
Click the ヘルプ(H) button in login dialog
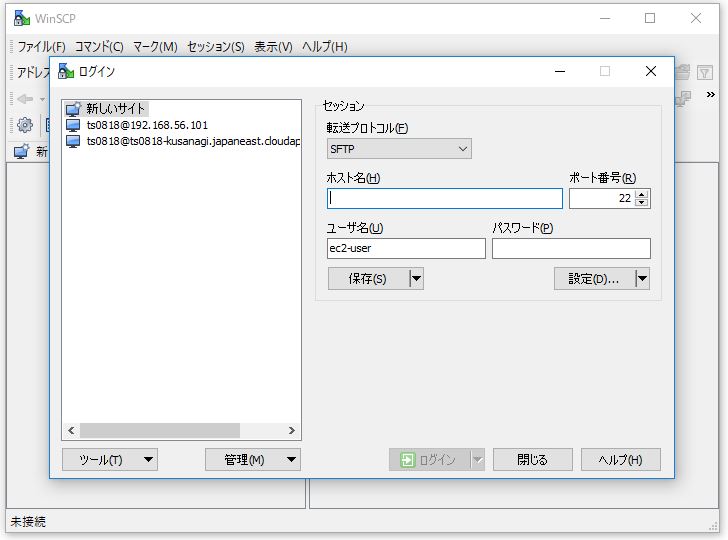coord(620,460)
